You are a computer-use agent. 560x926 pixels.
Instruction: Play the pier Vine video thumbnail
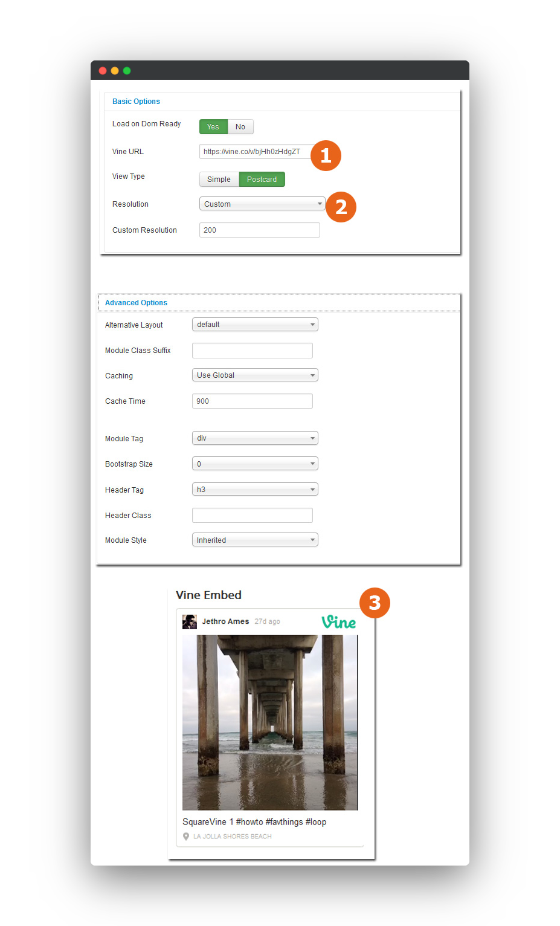pyautogui.click(x=270, y=722)
